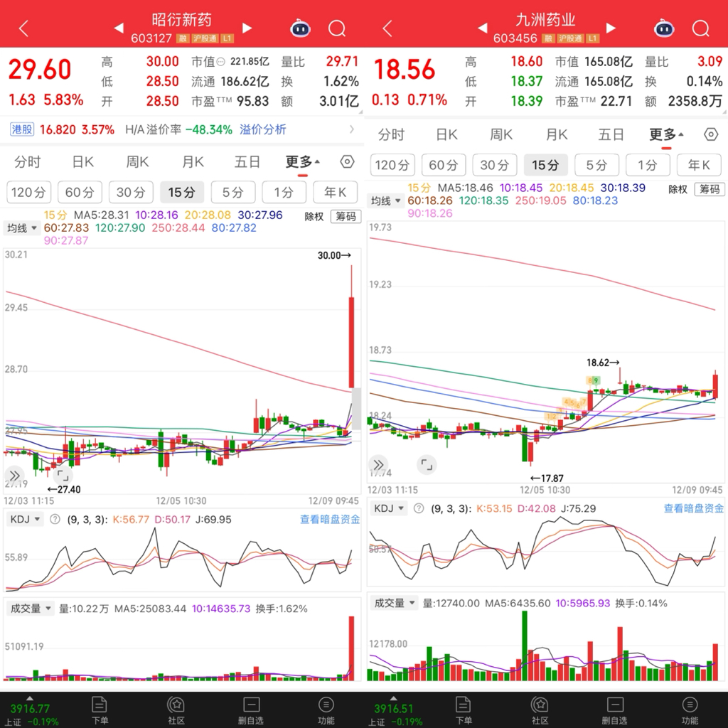Image resolution: width=728 pixels, height=728 pixels.
Task: Open 均线 dropdown on 昭衍新药 chart
Action: pos(21,228)
